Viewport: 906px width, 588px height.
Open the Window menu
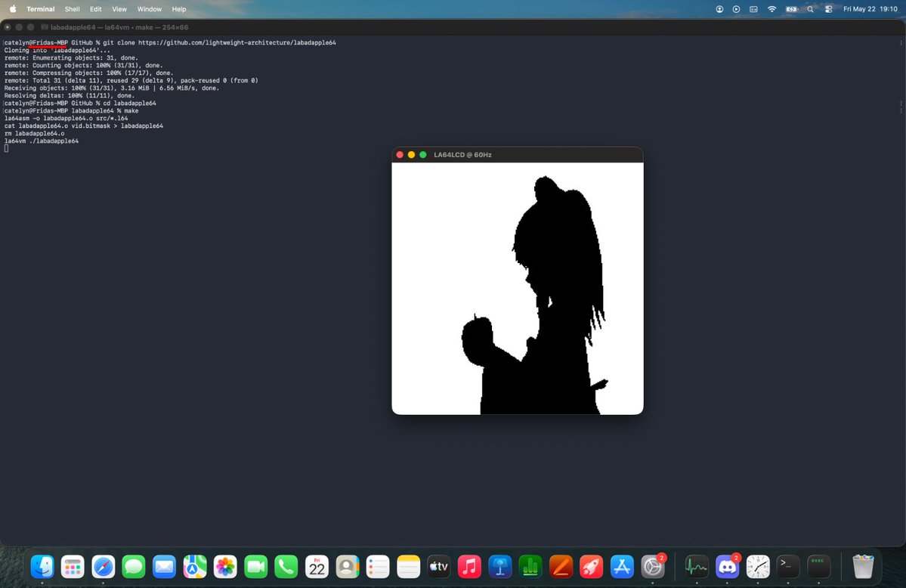coord(149,9)
